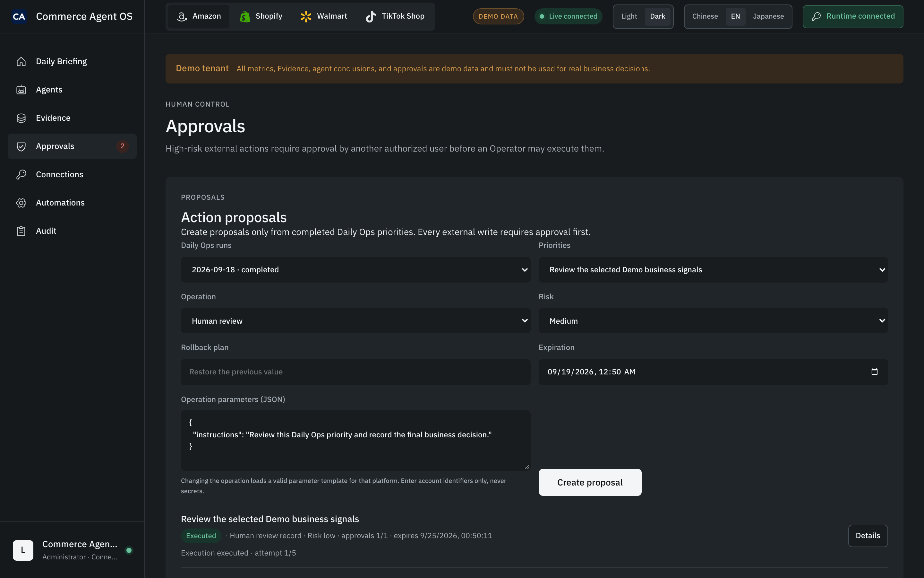Click the green user status dot

pos(129,550)
